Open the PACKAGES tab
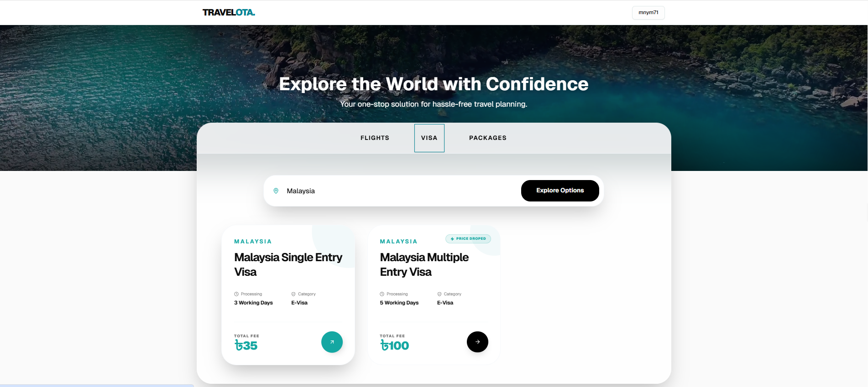The height and width of the screenshot is (387, 868). pyautogui.click(x=487, y=138)
